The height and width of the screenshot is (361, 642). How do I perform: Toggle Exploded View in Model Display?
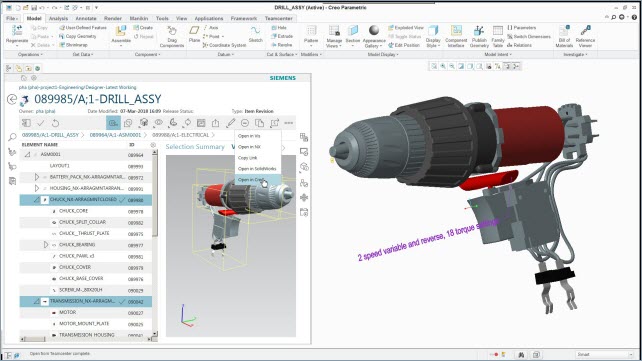405,28
